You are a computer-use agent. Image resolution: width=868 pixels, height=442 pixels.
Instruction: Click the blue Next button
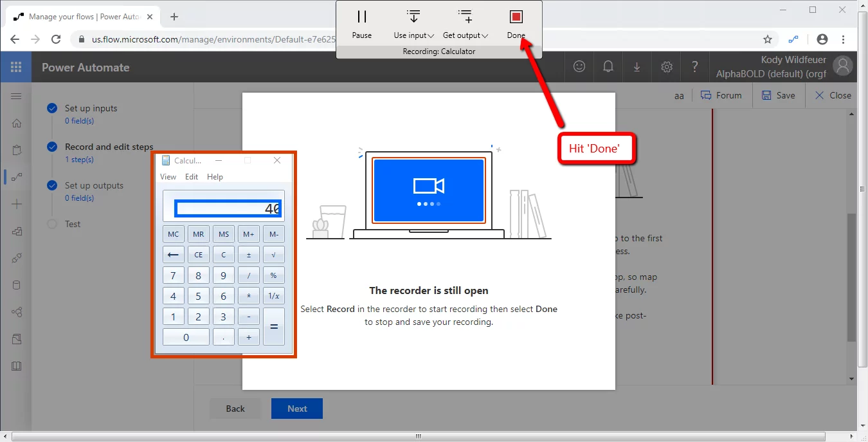click(x=297, y=409)
